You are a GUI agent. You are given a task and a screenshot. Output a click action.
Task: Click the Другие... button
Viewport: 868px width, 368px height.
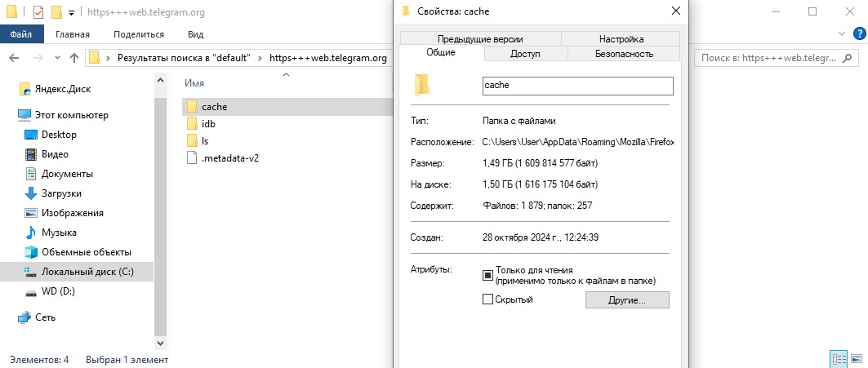[x=627, y=300]
